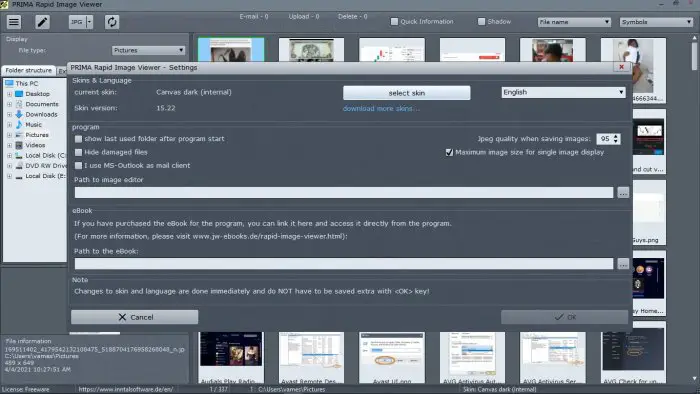The image size is (700, 394).
Task: Click the pencil edit icon
Action: [x=42, y=22]
